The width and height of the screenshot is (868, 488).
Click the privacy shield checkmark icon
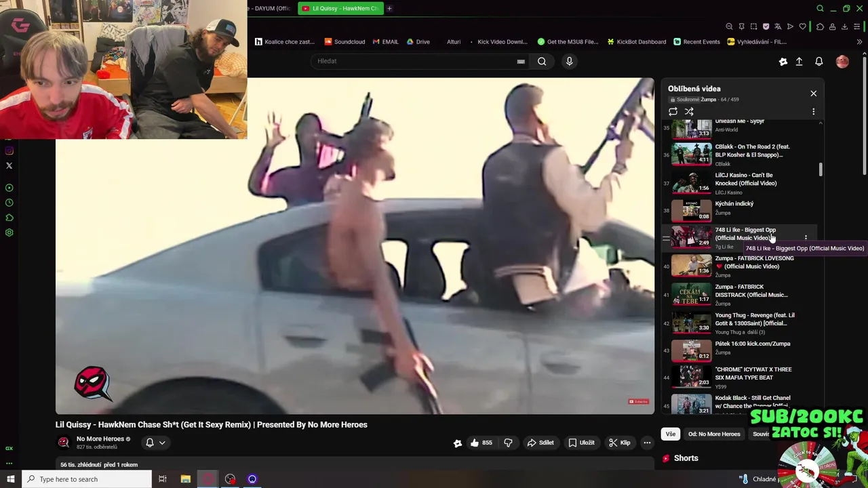766,26
